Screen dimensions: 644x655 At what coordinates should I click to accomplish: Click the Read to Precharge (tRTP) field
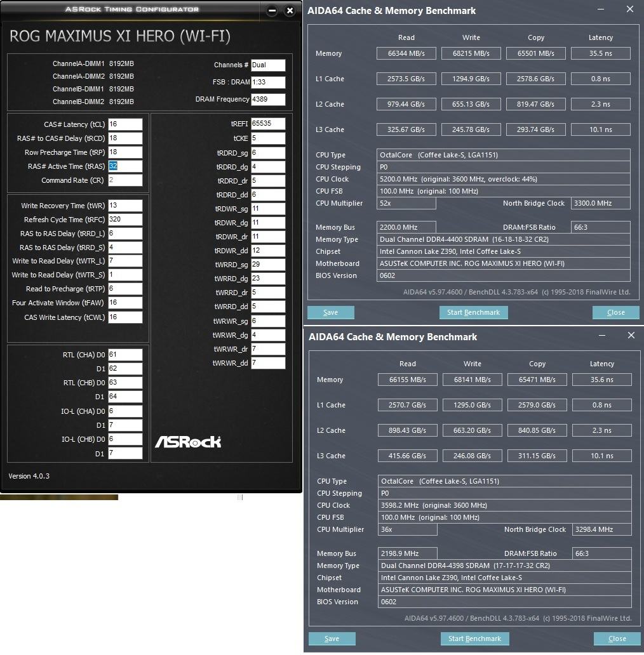[125, 289]
